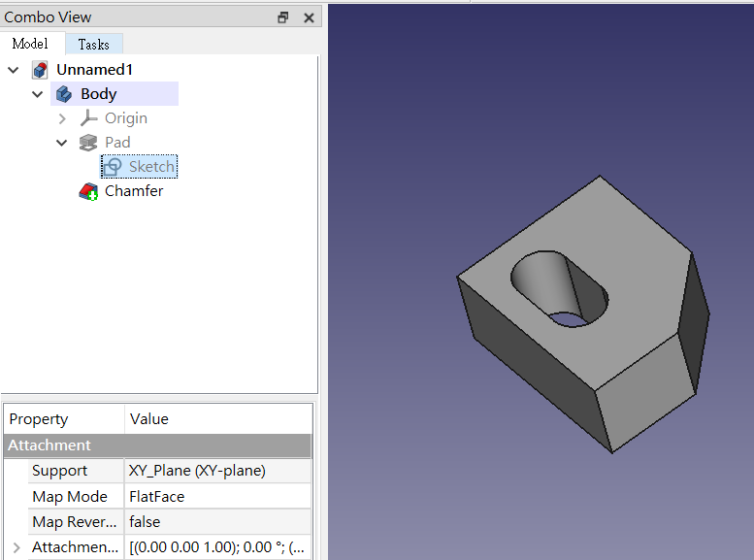Collapse the Unnamed1 document tree
Image resolution: width=754 pixels, height=560 pixels.
[x=14, y=70]
